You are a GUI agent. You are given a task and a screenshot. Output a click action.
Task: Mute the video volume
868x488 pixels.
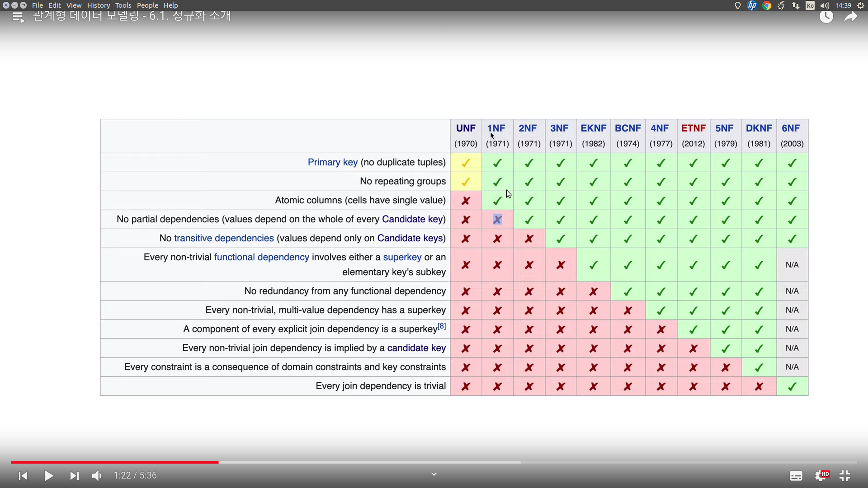tap(97, 476)
